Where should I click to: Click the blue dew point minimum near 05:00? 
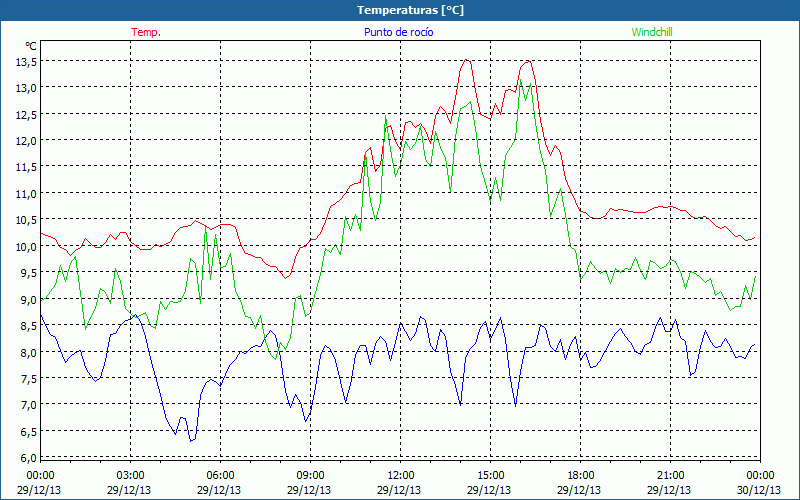point(191,440)
